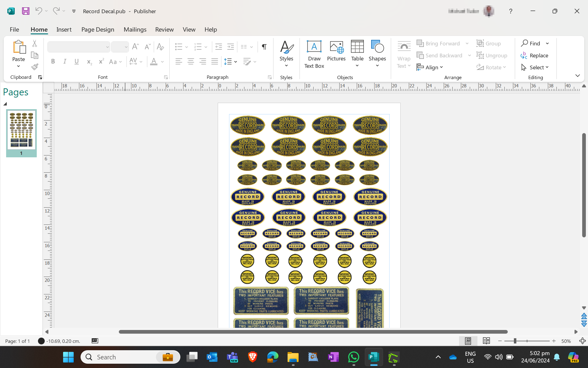The height and width of the screenshot is (368, 588).
Task: Open the Mailings tab
Action: click(x=135, y=29)
